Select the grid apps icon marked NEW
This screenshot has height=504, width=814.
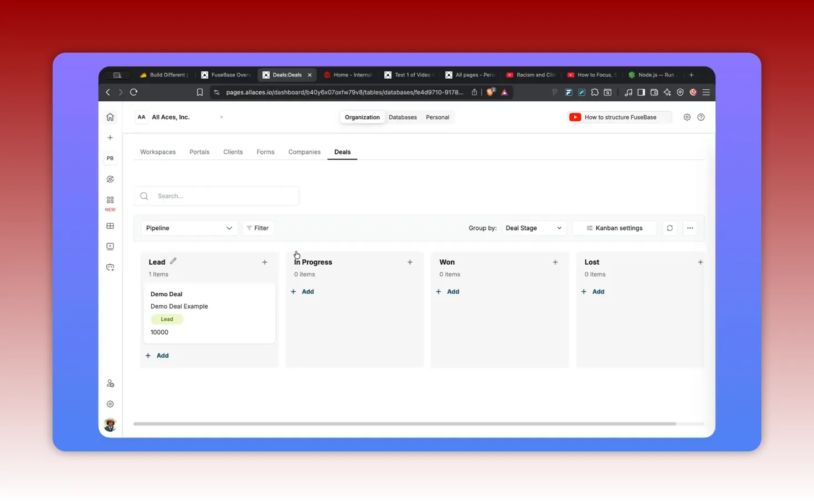click(x=110, y=200)
